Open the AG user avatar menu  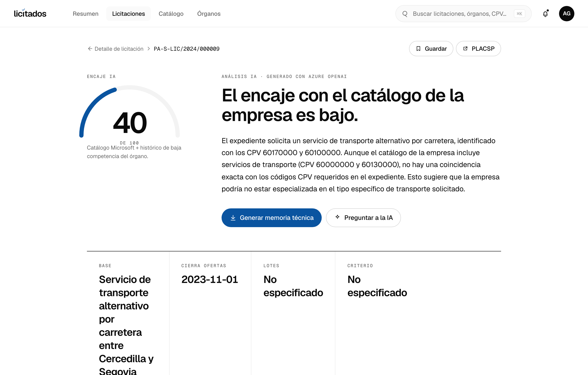(566, 14)
